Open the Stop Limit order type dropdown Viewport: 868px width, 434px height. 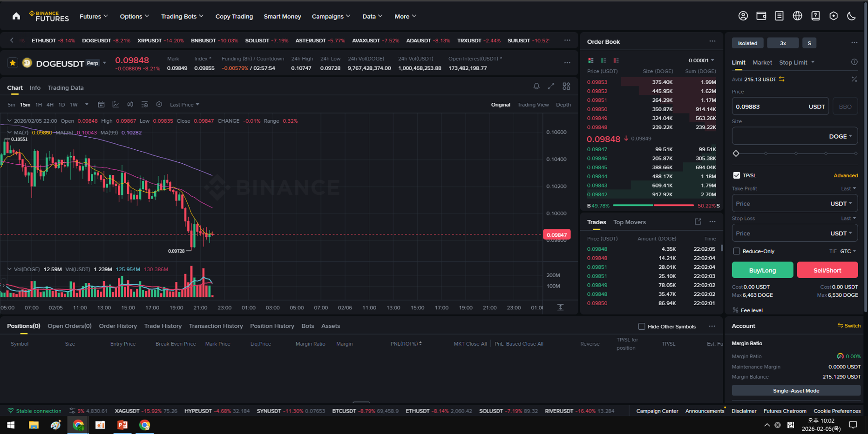pyautogui.click(x=797, y=62)
